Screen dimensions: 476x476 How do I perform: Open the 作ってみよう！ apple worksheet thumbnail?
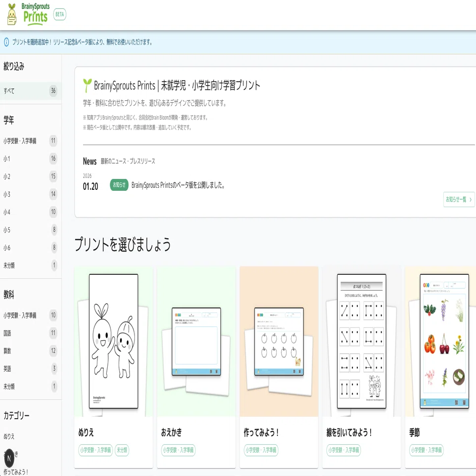tap(279, 342)
